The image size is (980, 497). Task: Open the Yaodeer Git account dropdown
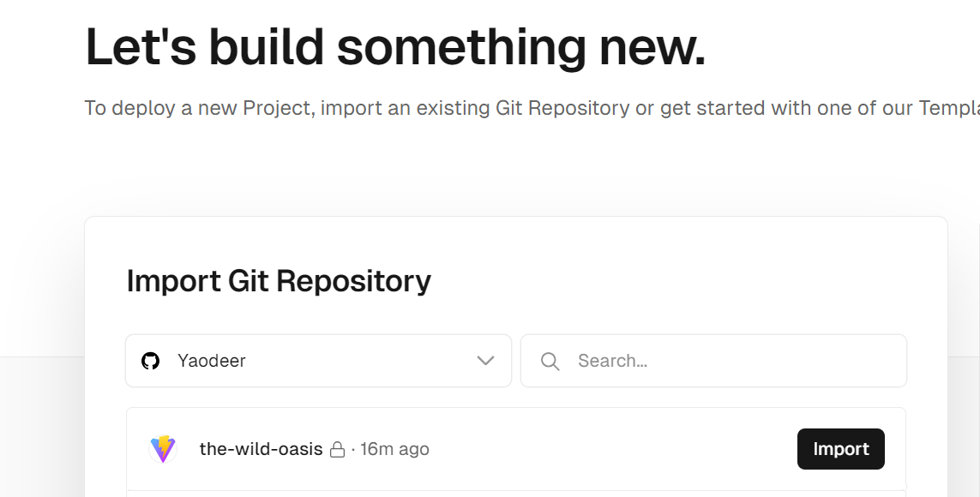click(319, 361)
